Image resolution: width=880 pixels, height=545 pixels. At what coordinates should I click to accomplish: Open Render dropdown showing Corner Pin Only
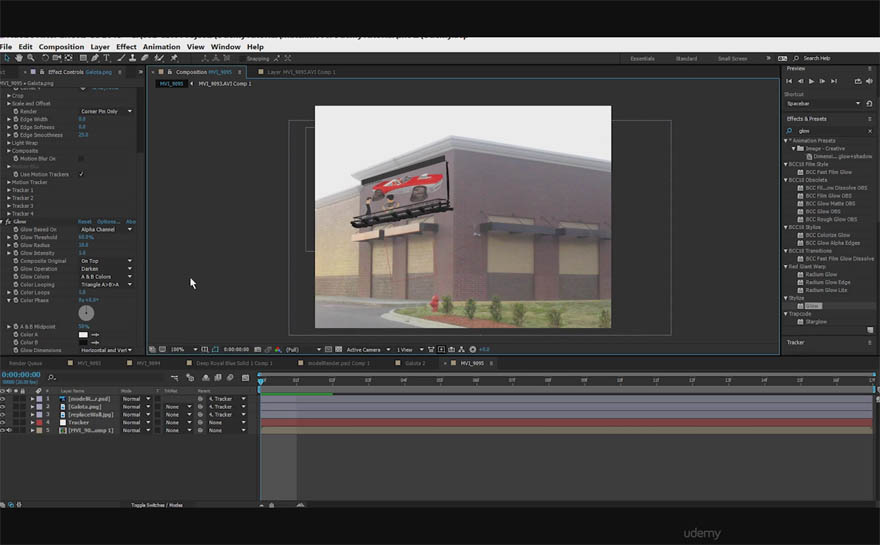pos(106,111)
